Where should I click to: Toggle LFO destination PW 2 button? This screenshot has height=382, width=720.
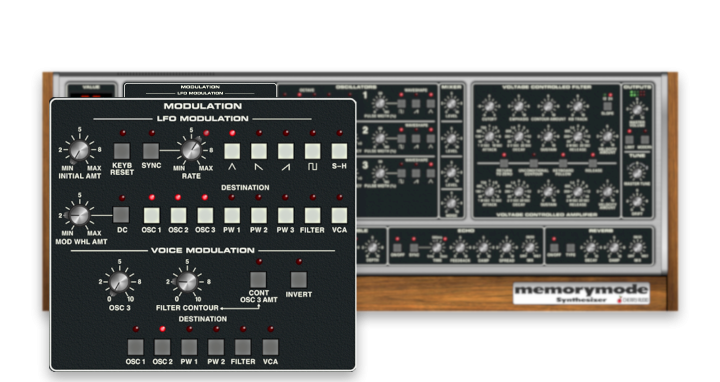coord(259,215)
